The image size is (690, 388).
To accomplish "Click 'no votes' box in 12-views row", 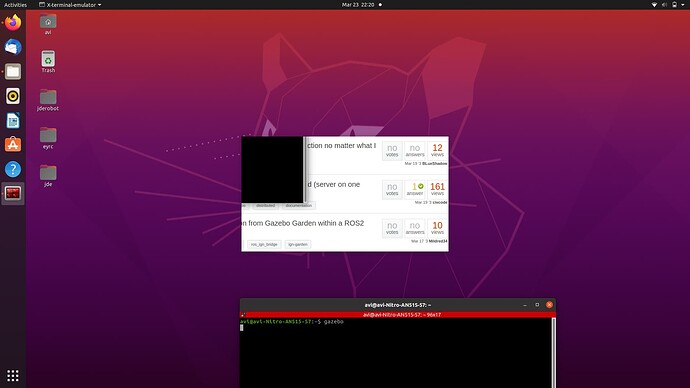I will [x=392, y=150].
